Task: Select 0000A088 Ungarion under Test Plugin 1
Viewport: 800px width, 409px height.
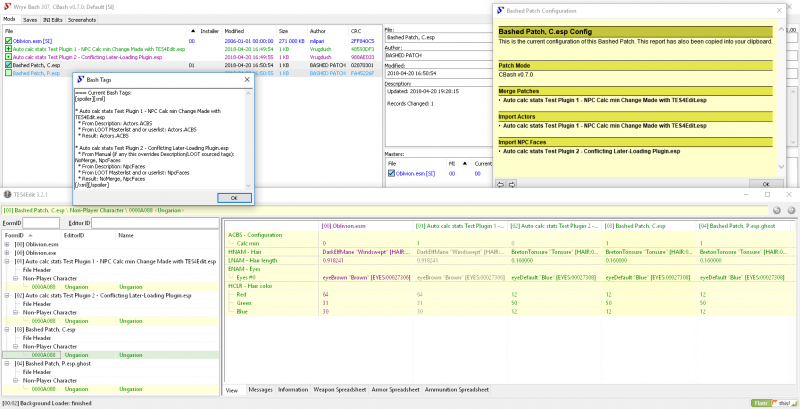Action: [110, 287]
